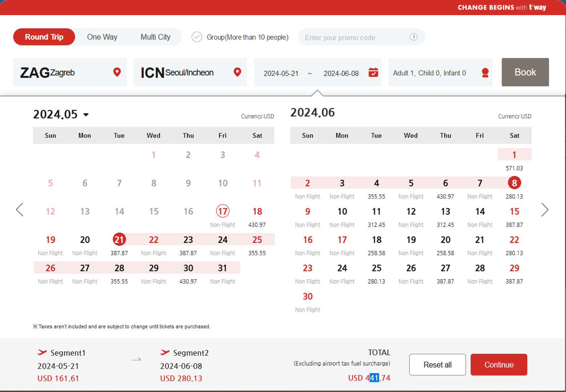Select Round Trip option
This screenshot has width=566, height=392.
(x=44, y=37)
